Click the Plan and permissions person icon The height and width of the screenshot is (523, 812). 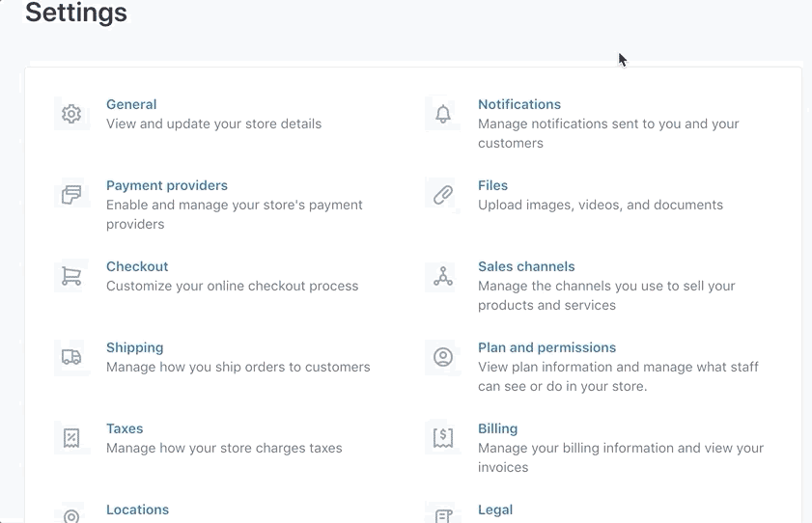click(443, 357)
